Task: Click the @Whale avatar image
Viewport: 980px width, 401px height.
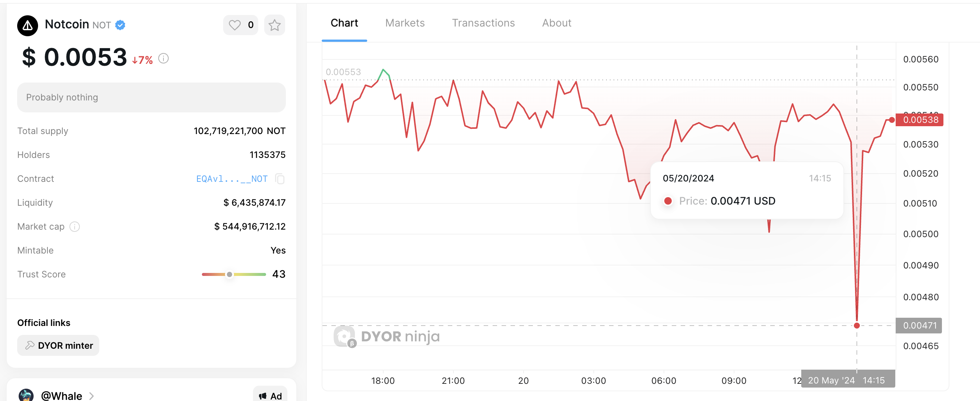Action: tap(26, 395)
